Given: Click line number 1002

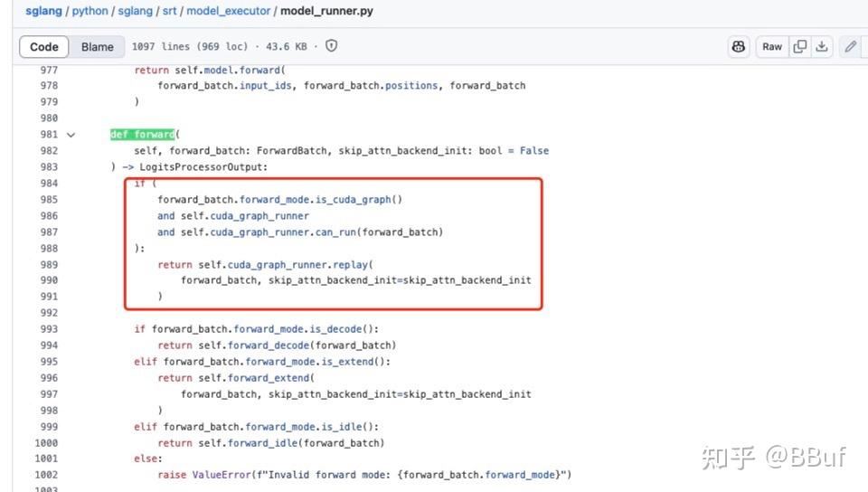Looking at the screenshot, I should [x=45, y=475].
